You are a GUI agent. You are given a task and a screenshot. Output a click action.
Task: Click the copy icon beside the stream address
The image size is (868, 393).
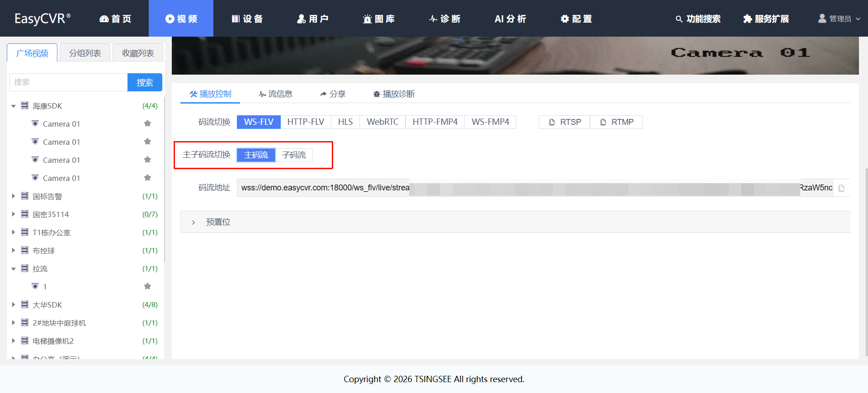[841, 188]
